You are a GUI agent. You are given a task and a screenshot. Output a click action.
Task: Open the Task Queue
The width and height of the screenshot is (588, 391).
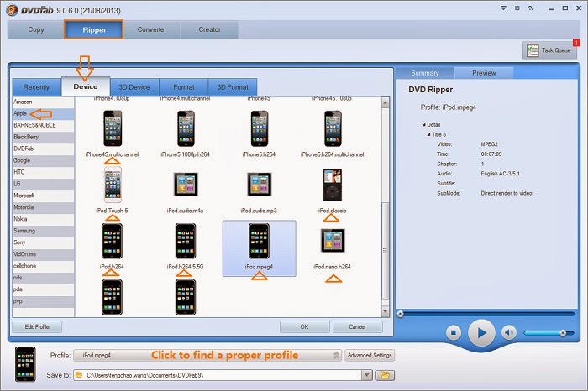[549, 50]
